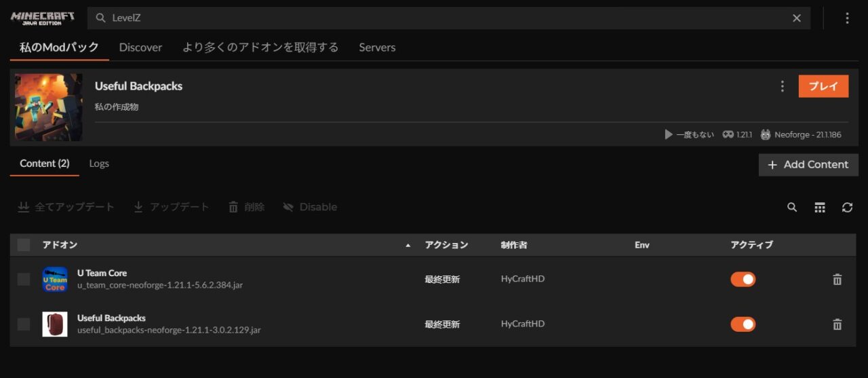Image resolution: width=868 pixels, height=378 pixels.
Task: Open the addon list search icon
Action: pyautogui.click(x=792, y=208)
